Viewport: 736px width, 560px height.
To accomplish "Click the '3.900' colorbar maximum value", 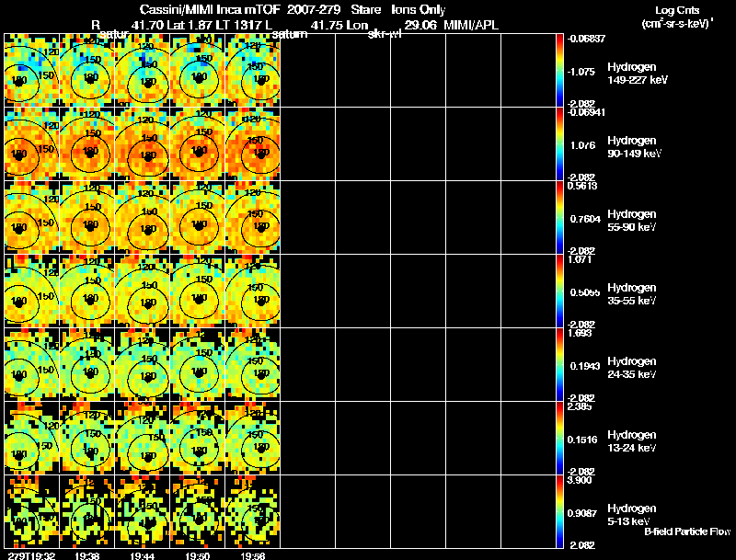I will coord(580,481).
